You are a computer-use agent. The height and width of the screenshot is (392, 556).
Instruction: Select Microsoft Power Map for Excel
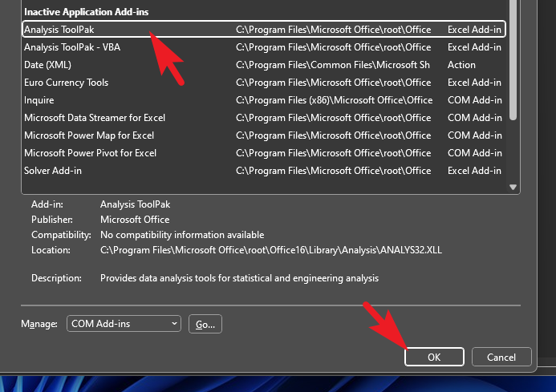click(x=264, y=135)
